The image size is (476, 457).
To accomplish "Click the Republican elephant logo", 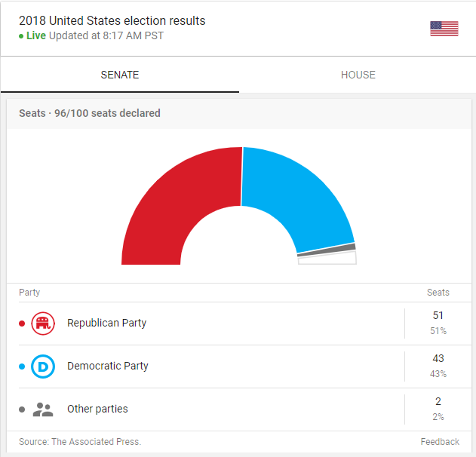I will point(43,324).
